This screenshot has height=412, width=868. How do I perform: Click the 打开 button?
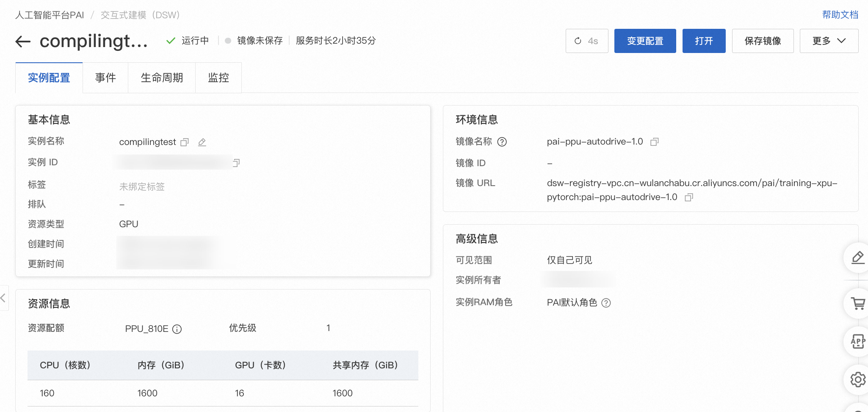pos(704,41)
